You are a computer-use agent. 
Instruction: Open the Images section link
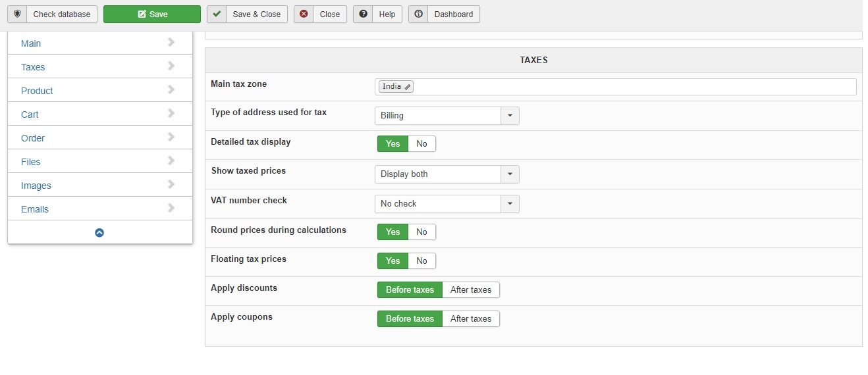(36, 186)
